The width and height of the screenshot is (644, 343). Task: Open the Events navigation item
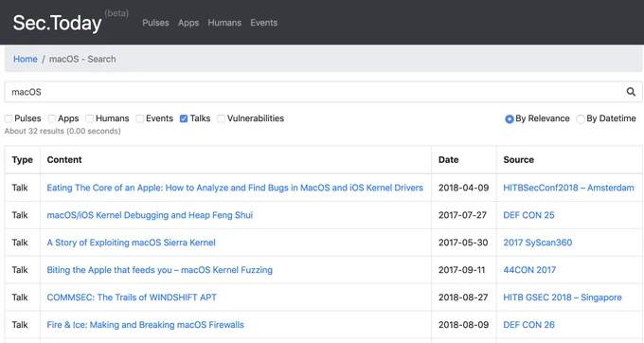(263, 23)
